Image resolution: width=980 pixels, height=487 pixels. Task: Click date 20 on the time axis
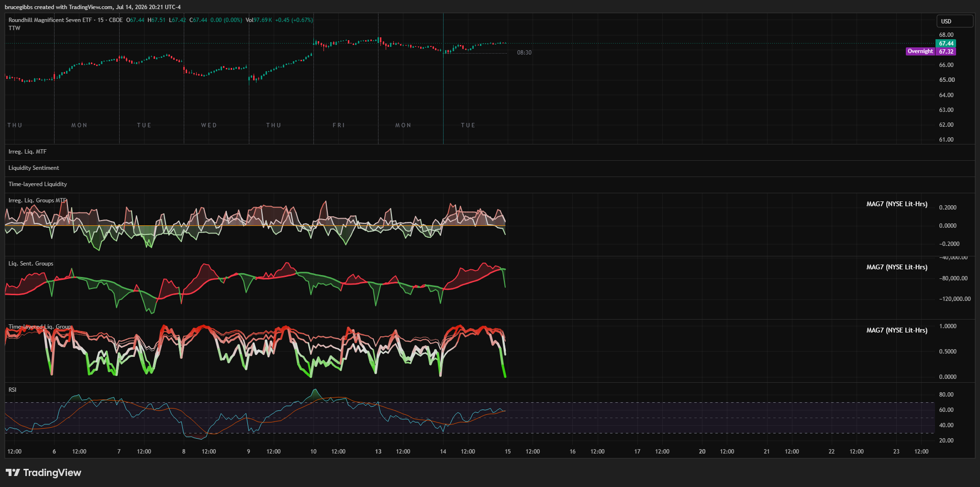(x=702, y=452)
